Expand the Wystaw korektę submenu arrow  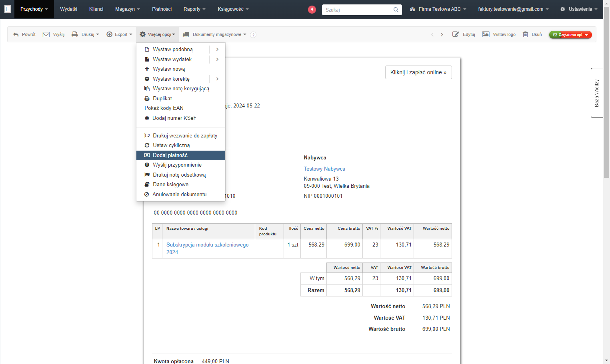(217, 79)
